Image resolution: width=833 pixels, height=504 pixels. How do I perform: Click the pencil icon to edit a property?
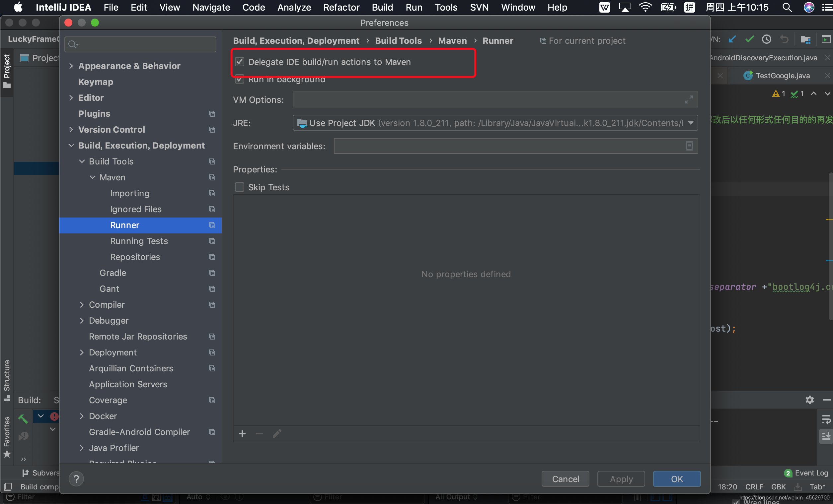coord(276,433)
